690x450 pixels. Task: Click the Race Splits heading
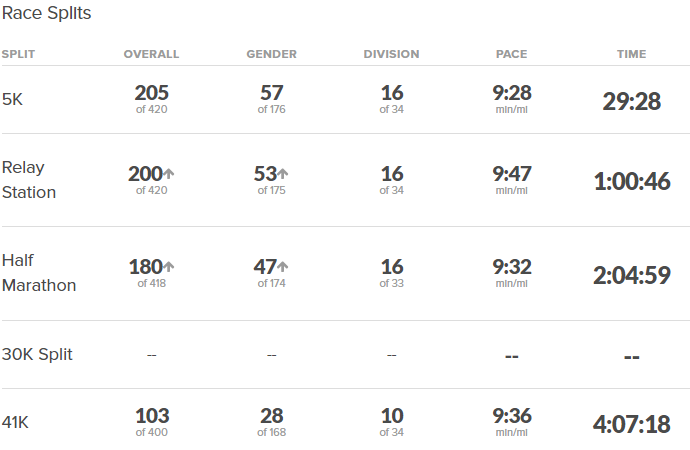(x=47, y=13)
